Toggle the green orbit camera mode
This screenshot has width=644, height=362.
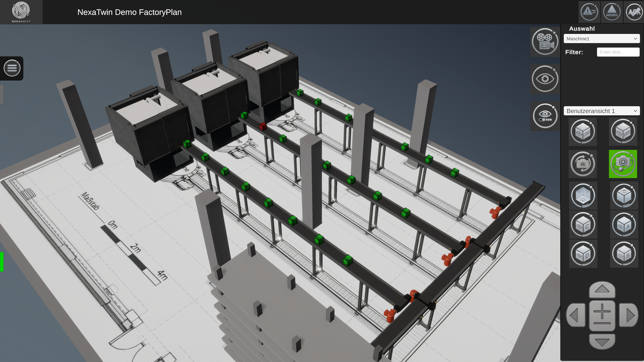pyautogui.click(x=623, y=164)
